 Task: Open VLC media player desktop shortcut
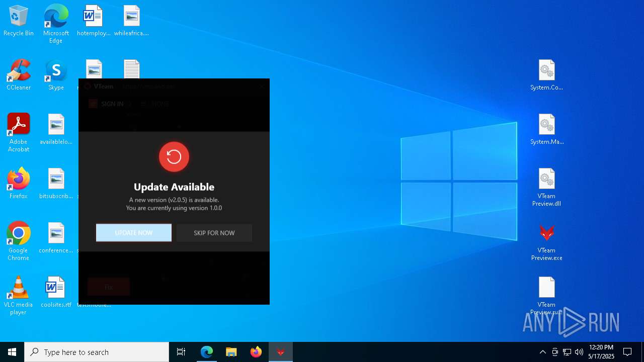pyautogui.click(x=19, y=296)
